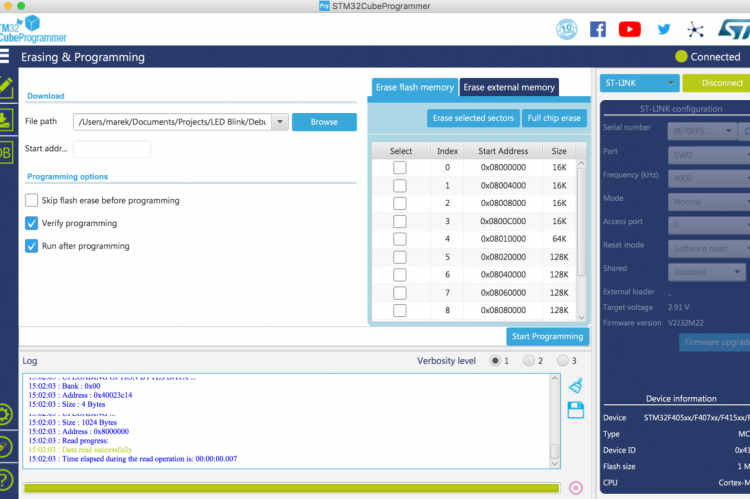Clear the log with broom icon
Viewport: 750px width, 499px height.
[x=576, y=385]
